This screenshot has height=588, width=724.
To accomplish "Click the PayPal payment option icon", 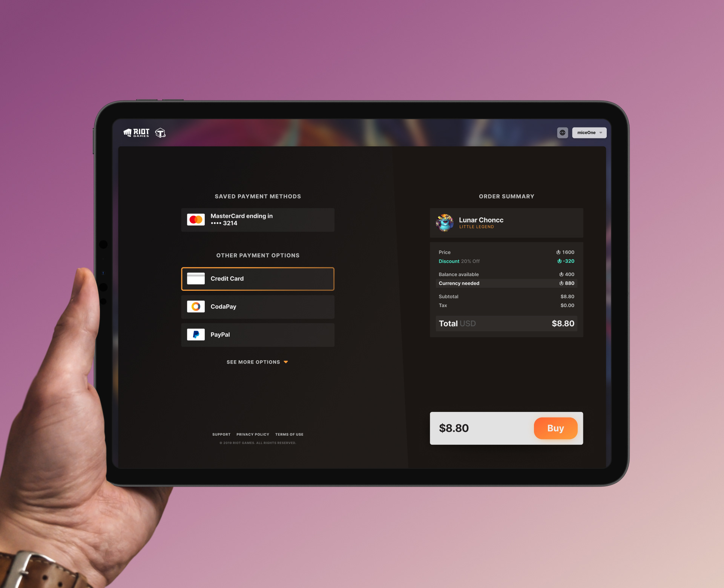I will click(196, 334).
